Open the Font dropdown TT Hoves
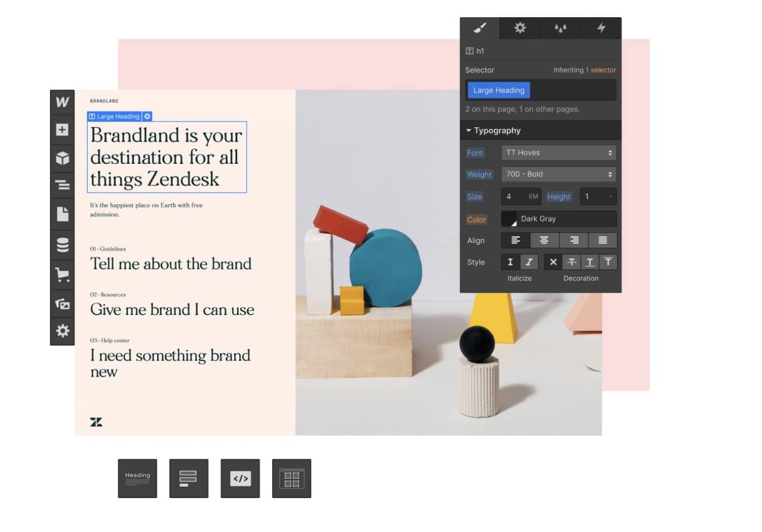 559,153
